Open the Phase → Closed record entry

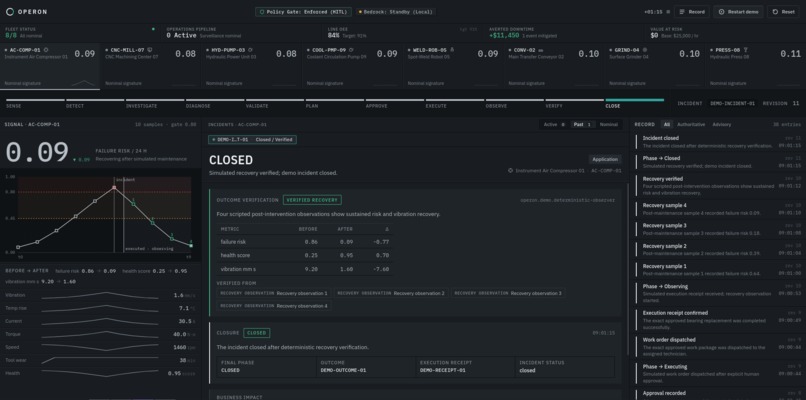(717, 162)
